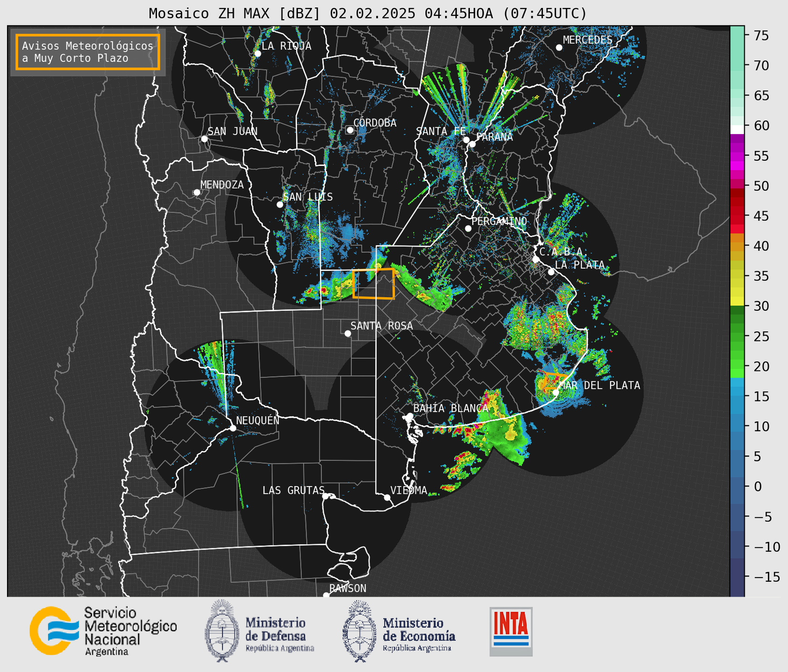This screenshot has width=788, height=672.
Task: Click the VIEDMA city marker
Action: (x=387, y=497)
